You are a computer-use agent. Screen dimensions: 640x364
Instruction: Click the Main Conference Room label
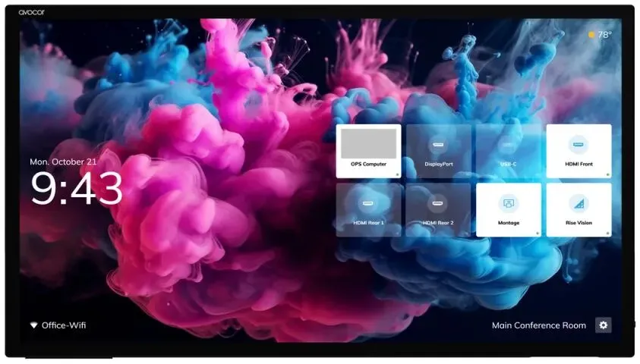pos(539,325)
